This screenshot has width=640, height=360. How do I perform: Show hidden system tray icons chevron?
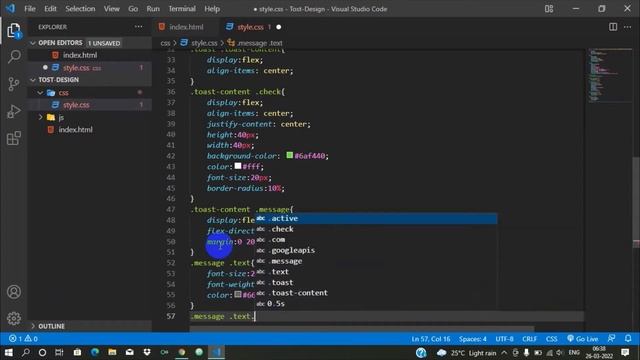coord(504,353)
